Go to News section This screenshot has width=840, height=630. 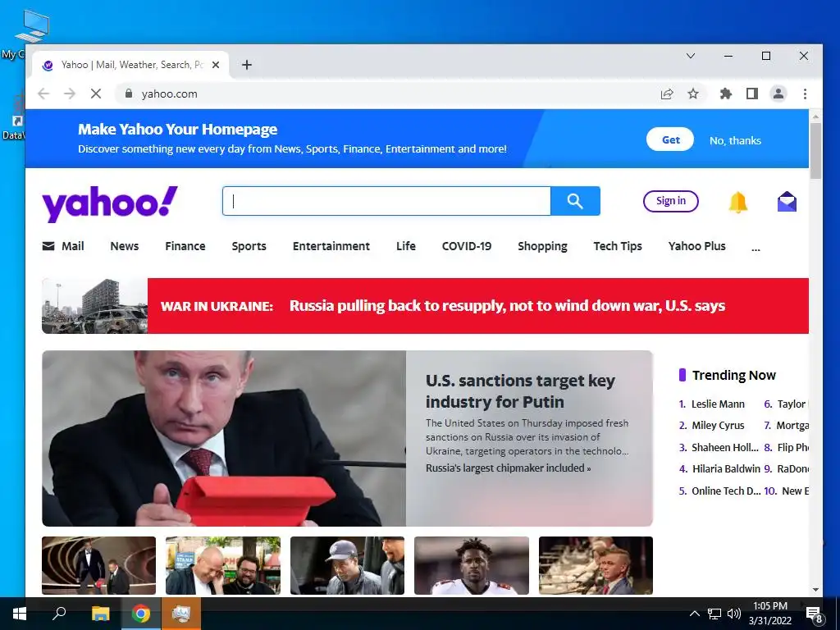click(125, 246)
